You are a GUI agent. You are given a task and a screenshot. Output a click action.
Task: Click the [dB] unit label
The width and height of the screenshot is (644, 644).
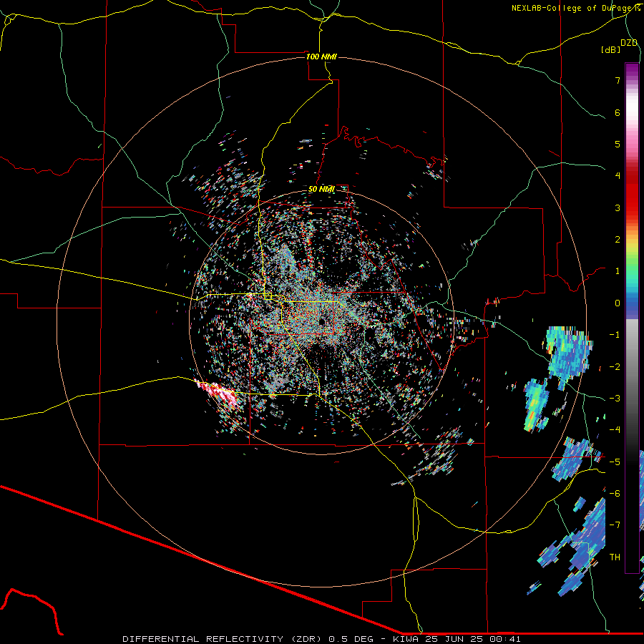coord(611,49)
